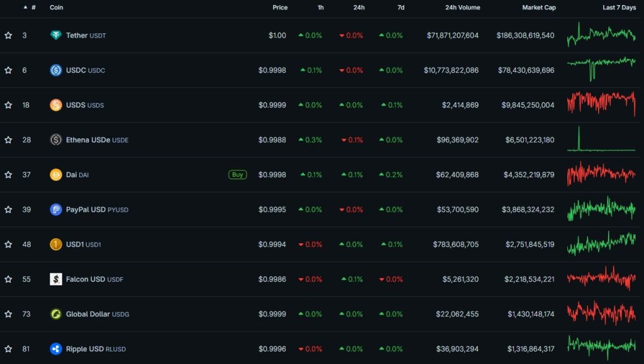Click the 7d column header
This screenshot has height=364, width=644.
tap(401, 8)
